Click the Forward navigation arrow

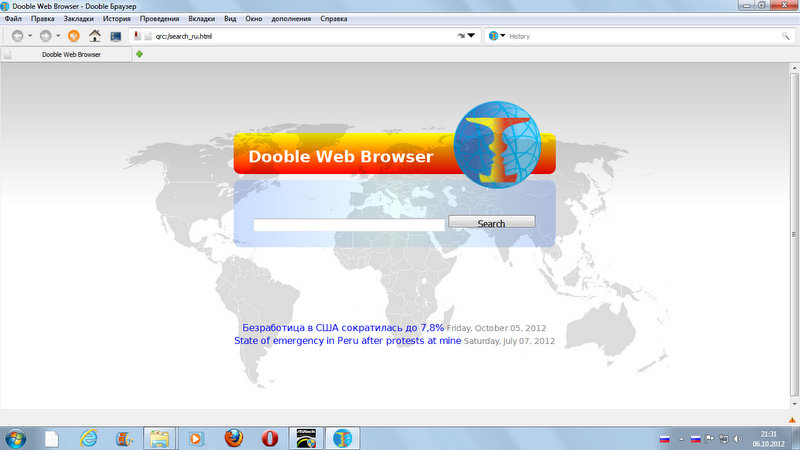click(x=45, y=36)
